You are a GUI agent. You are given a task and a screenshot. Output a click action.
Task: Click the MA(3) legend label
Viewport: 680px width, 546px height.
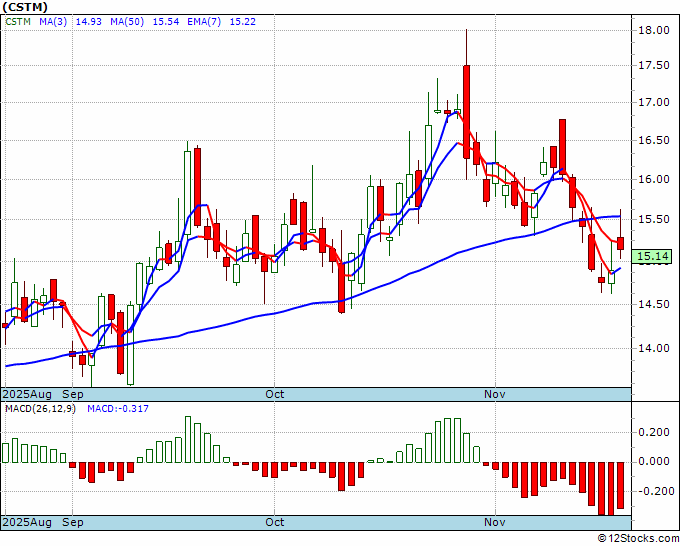click(x=53, y=22)
